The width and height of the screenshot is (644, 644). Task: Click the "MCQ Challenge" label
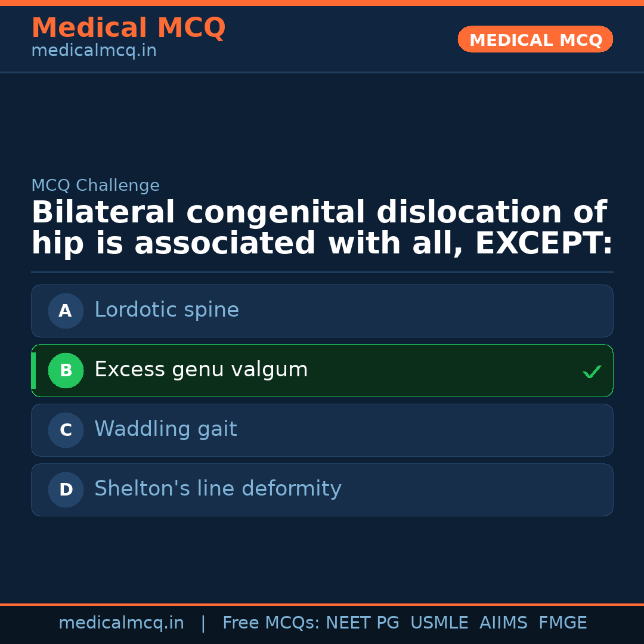95,186
